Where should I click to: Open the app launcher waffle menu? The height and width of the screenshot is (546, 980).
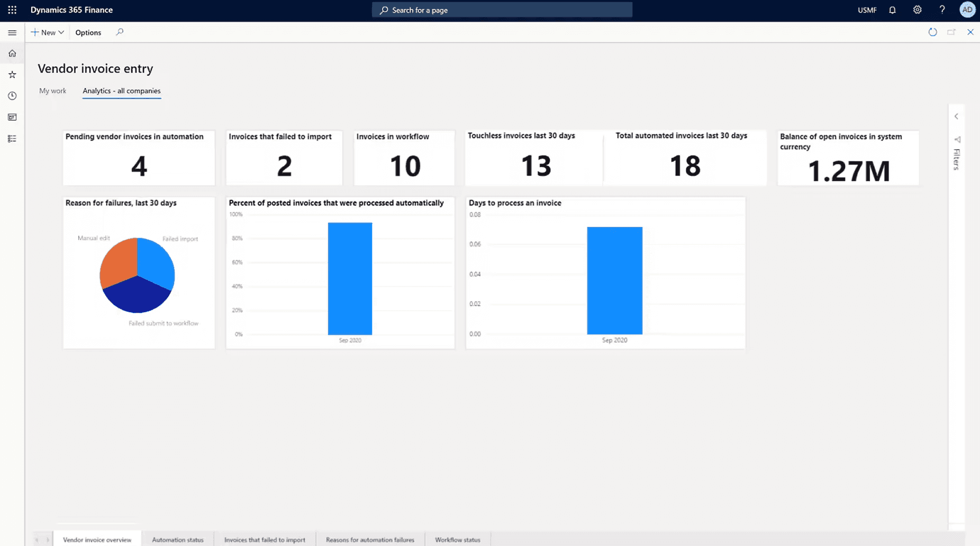pos(12,10)
